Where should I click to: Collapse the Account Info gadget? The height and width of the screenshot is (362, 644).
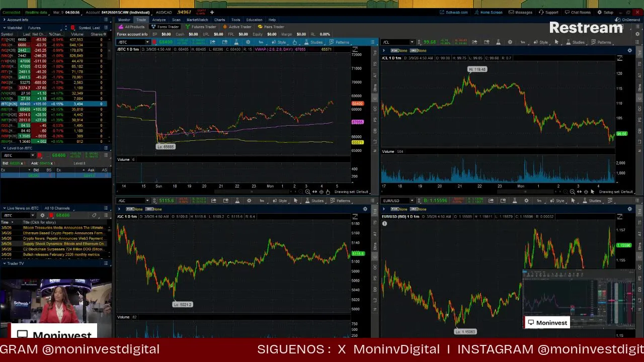[5, 20]
